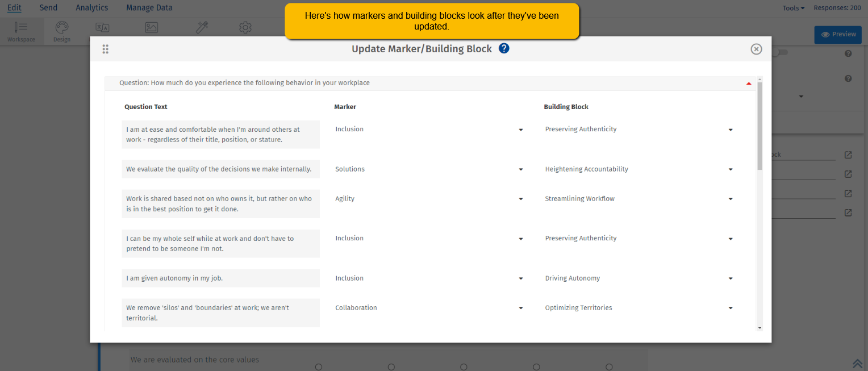868x371 pixels.
Task: Open the Design palette icon
Action: (x=61, y=28)
